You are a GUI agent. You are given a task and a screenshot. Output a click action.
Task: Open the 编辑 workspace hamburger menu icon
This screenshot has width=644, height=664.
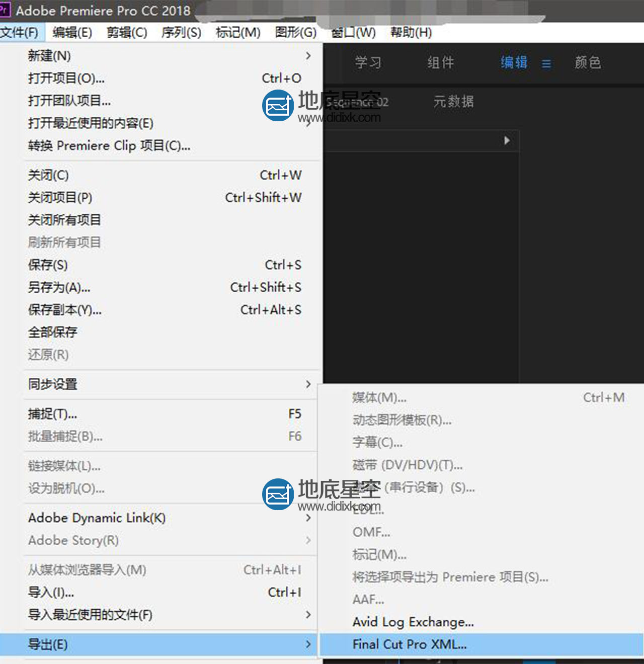pos(546,64)
